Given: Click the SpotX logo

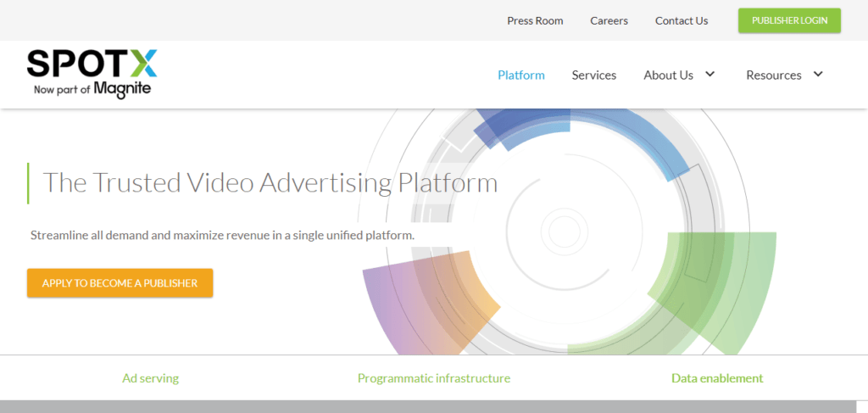Looking at the screenshot, I should [x=92, y=74].
